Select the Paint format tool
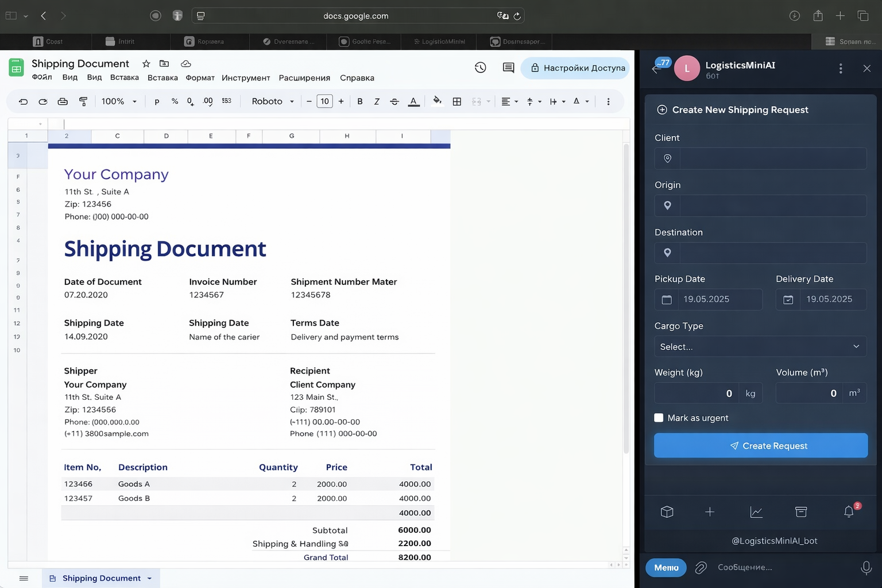The width and height of the screenshot is (882, 588). (83, 101)
